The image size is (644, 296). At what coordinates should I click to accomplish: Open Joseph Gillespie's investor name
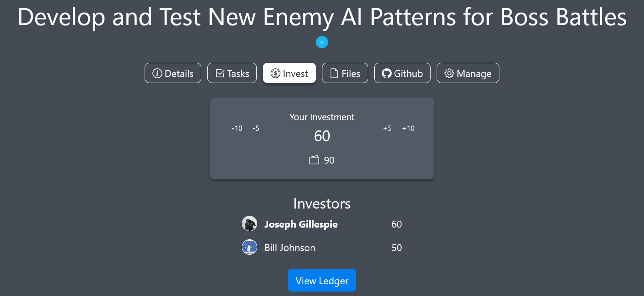click(x=301, y=224)
